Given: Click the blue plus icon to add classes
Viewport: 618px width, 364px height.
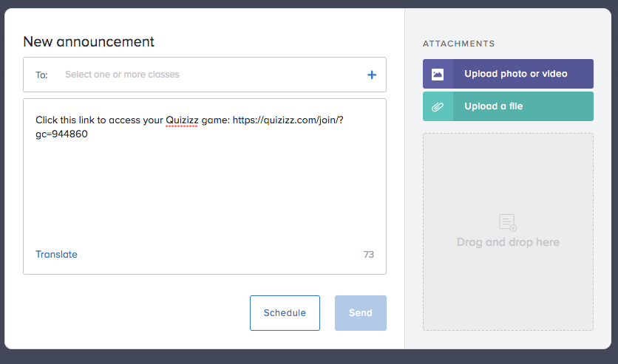Looking at the screenshot, I should 372,75.
